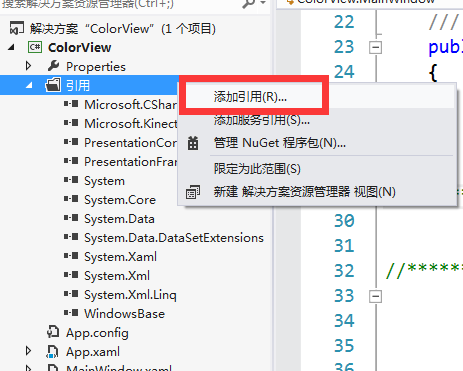Click the reference icon beside System

pyautogui.click(x=71, y=180)
